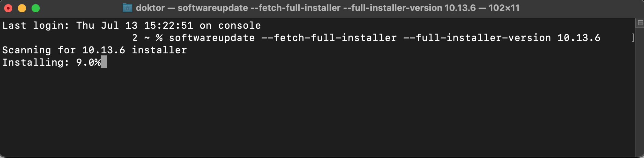
Task: Click the home folder proxy icon in title bar
Action: pos(128,8)
